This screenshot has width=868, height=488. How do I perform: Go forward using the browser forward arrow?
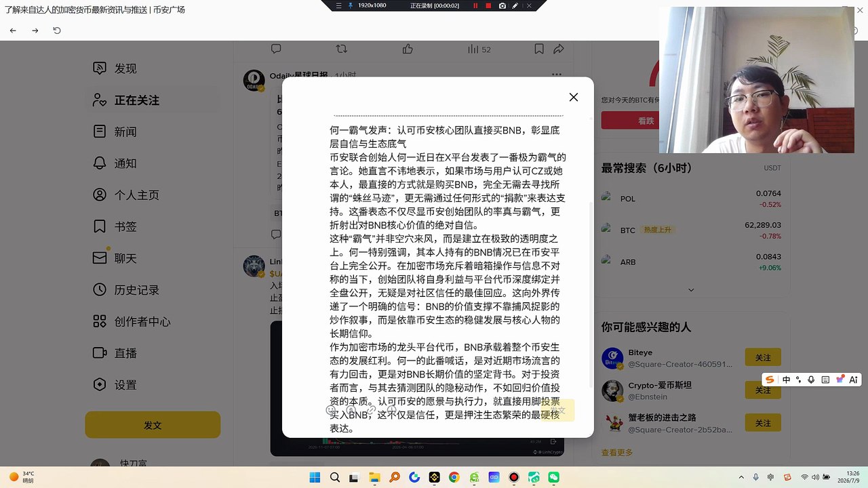[x=35, y=30]
